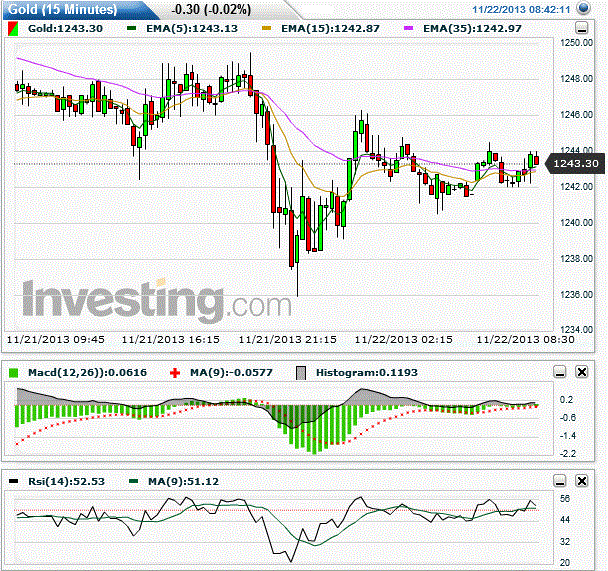Click the 11/21/2013 16:15 time axis label
Image resolution: width=608 pixels, height=571 pixels.
(171, 340)
